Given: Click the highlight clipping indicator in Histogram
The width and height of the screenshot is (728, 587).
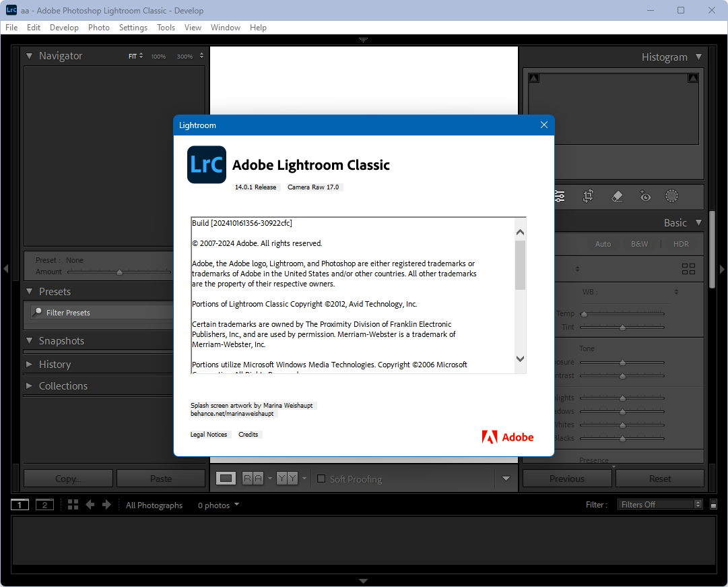Looking at the screenshot, I should click(x=693, y=78).
